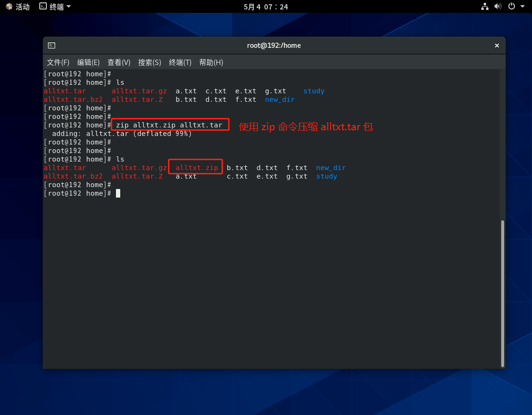Open the 帮助(H) menu
The width and height of the screenshot is (532, 415).
(x=211, y=63)
